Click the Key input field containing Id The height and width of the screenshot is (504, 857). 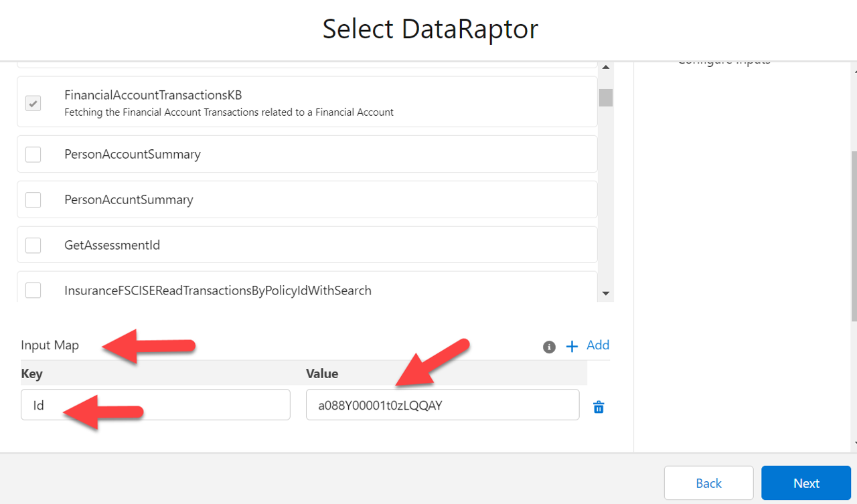(x=155, y=405)
